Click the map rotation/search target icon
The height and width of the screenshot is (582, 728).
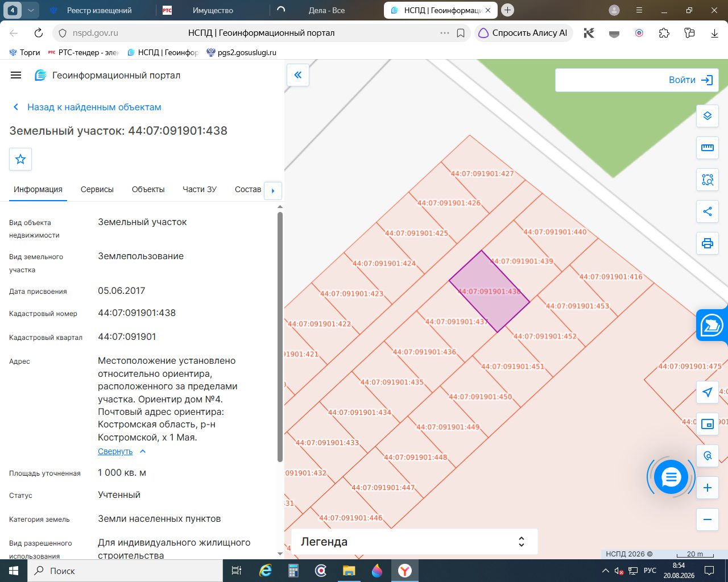[708, 456]
